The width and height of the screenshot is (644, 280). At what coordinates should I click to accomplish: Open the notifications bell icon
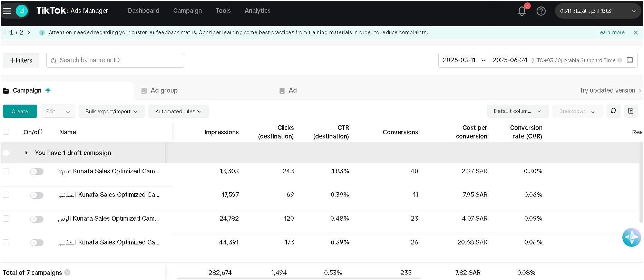(522, 11)
